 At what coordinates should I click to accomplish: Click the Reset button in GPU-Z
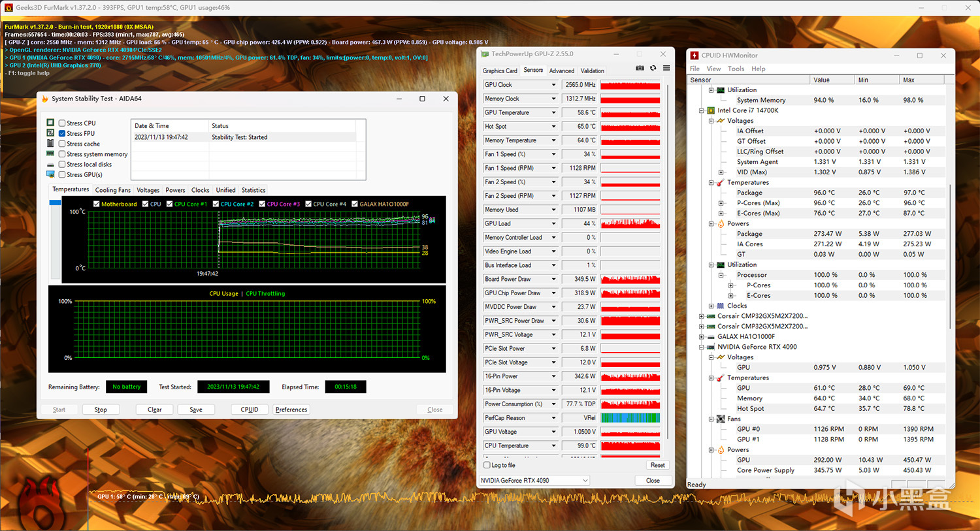click(658, 465)
